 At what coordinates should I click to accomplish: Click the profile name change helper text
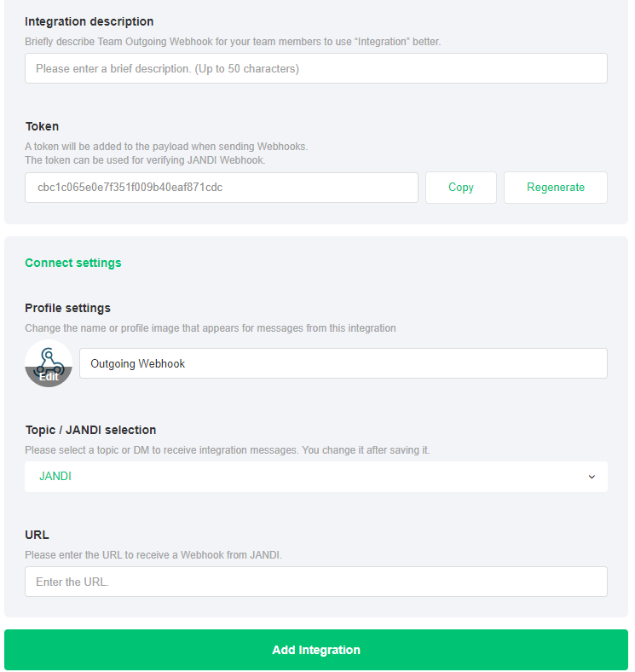click(x=210, y=327)
